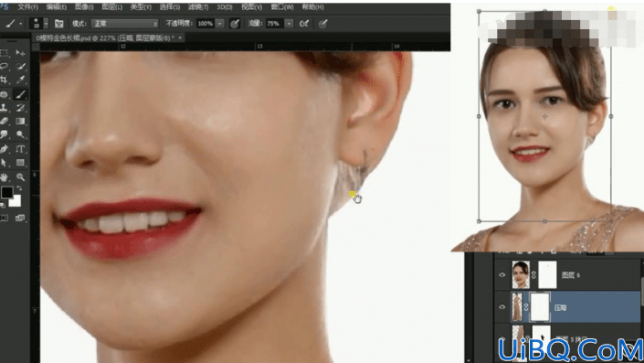Image resolution: width=644 pixels, height=363 pixels.
Task: Select the Eraser tool
Action: coord(5,122)
